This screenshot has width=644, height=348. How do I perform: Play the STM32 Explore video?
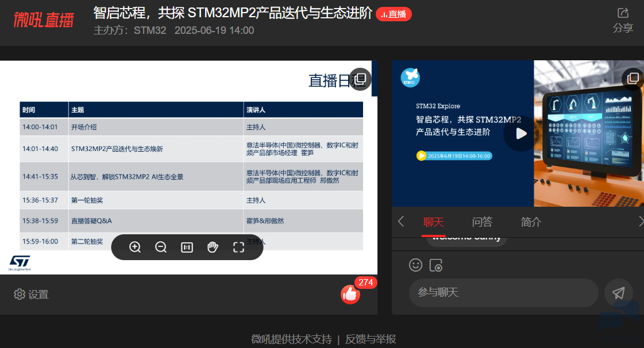521,133
